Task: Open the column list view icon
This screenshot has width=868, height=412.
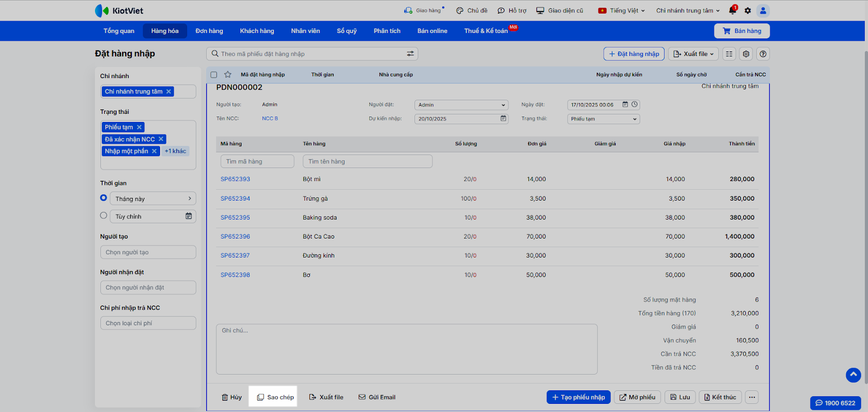Action: 729,54
